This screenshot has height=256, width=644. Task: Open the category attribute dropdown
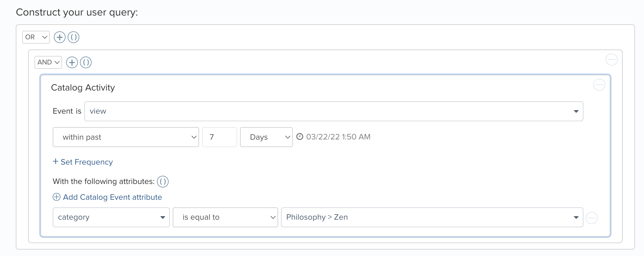point(111,217)
